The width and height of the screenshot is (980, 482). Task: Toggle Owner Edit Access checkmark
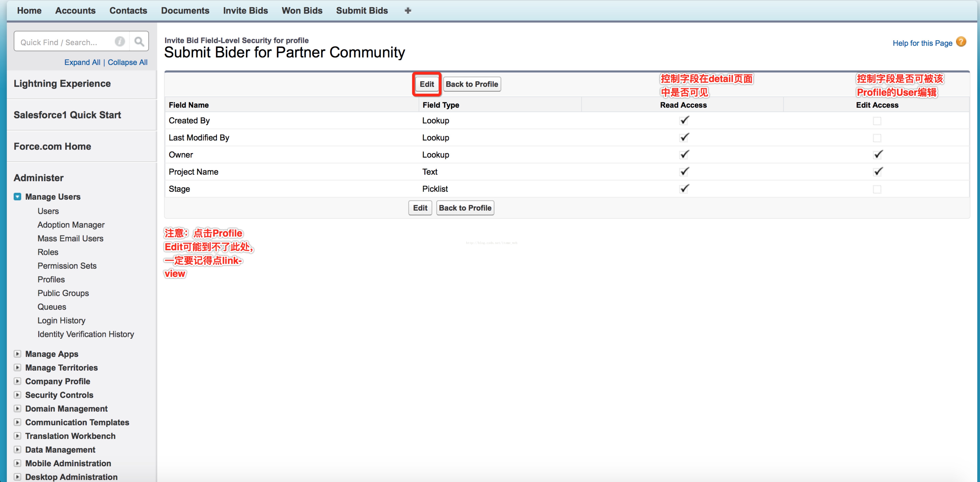pyautogui.click(x=878, y=155)
